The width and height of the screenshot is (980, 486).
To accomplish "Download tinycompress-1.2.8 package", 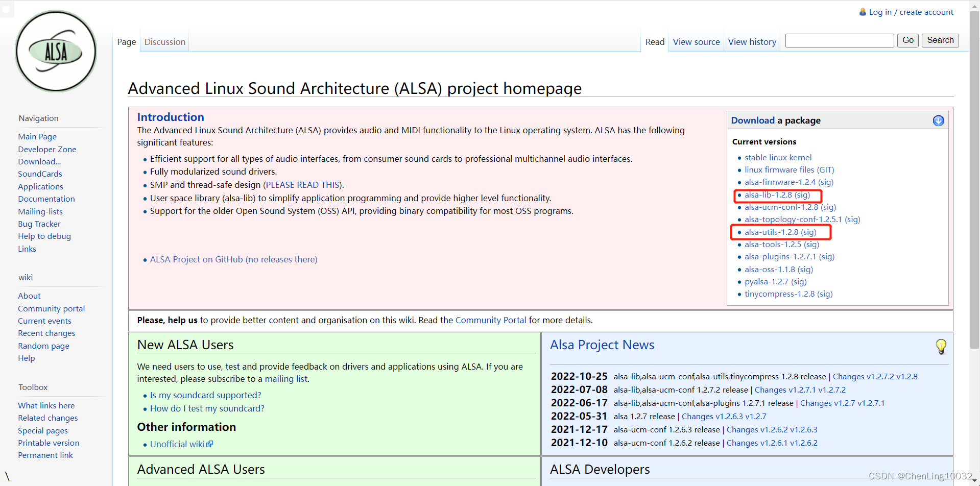I will point(779,294).
